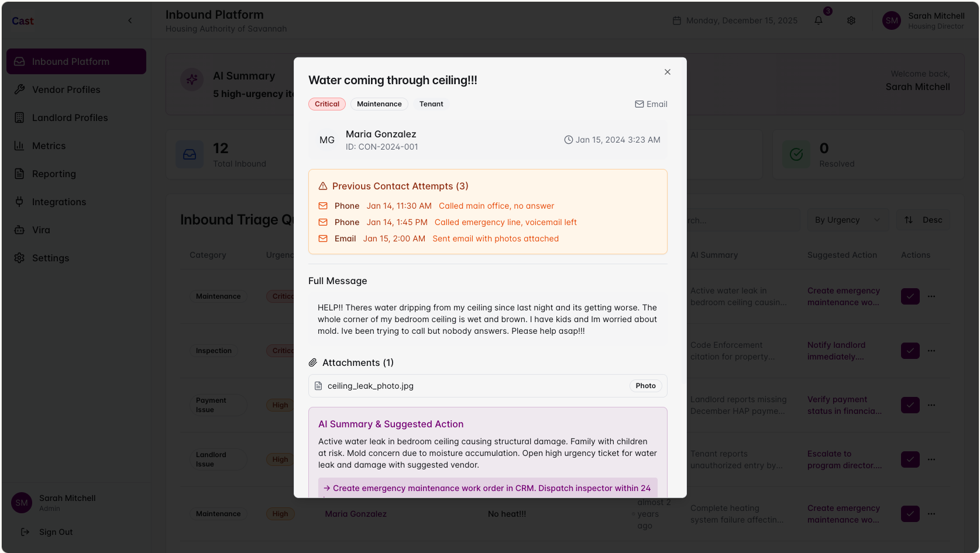The height and width of the screenshot is (553, 980).
Task: Click 'Sent email with photos attached' note
Action: 496,239
